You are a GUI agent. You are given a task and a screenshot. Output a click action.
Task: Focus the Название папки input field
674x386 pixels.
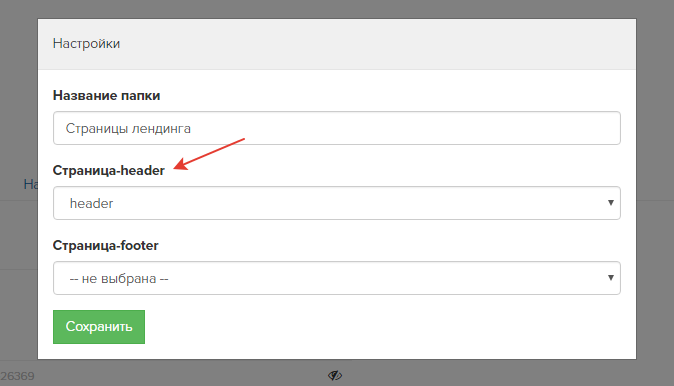(x=337, y=128)
